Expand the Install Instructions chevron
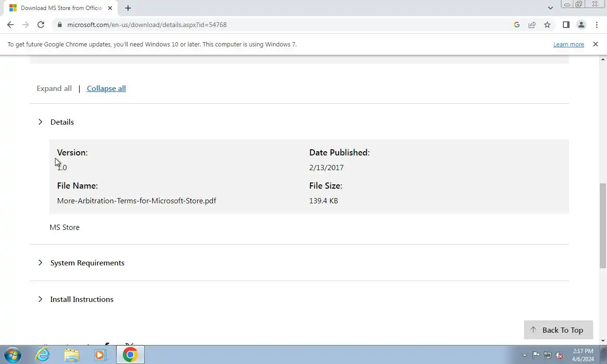 [x=40, y=299]
